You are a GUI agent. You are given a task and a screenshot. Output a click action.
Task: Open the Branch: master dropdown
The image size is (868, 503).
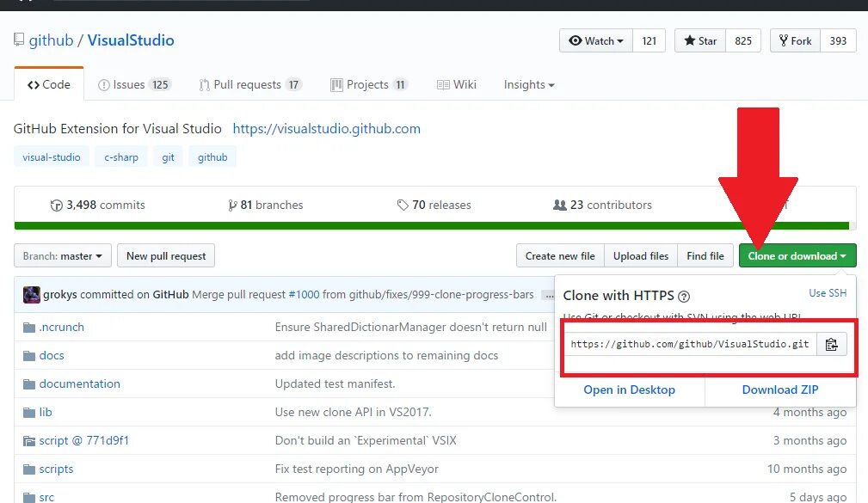(x=63, y=255)
